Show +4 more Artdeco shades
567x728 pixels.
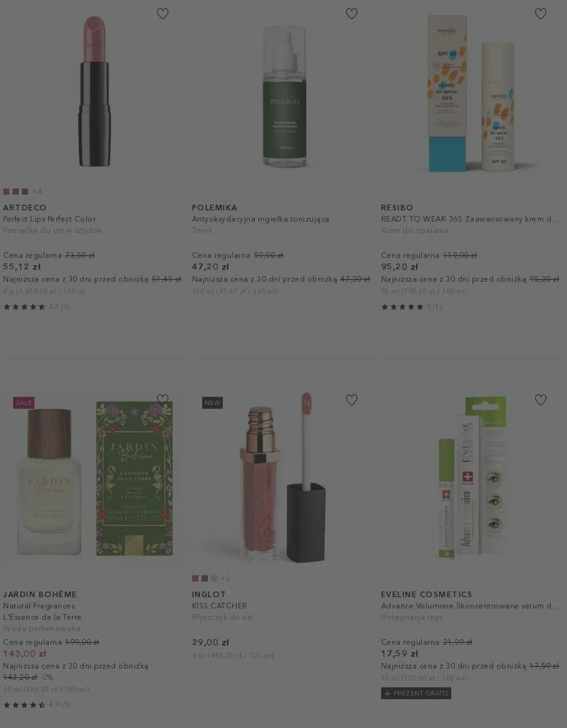[37, 191]
